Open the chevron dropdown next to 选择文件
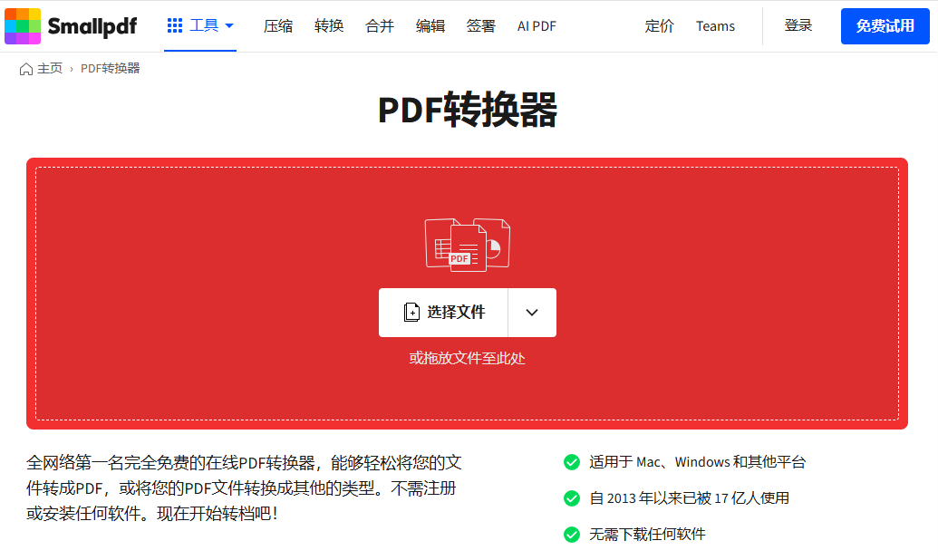This screenshot has height=560, width=938. click(x=532, y=313)
